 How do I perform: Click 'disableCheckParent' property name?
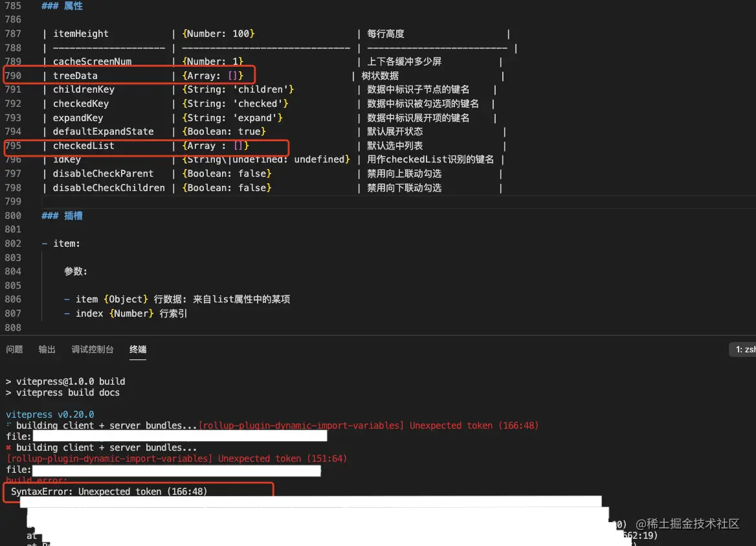tap(103, 174)
